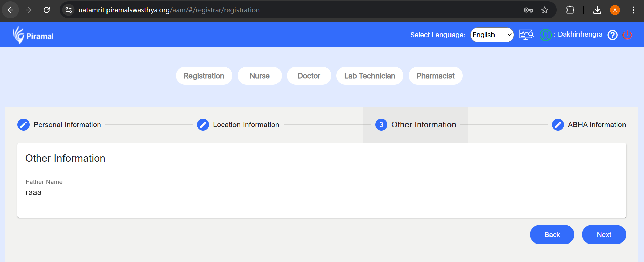
Task: Open the help question mark icon
Action: coord(612,35)
